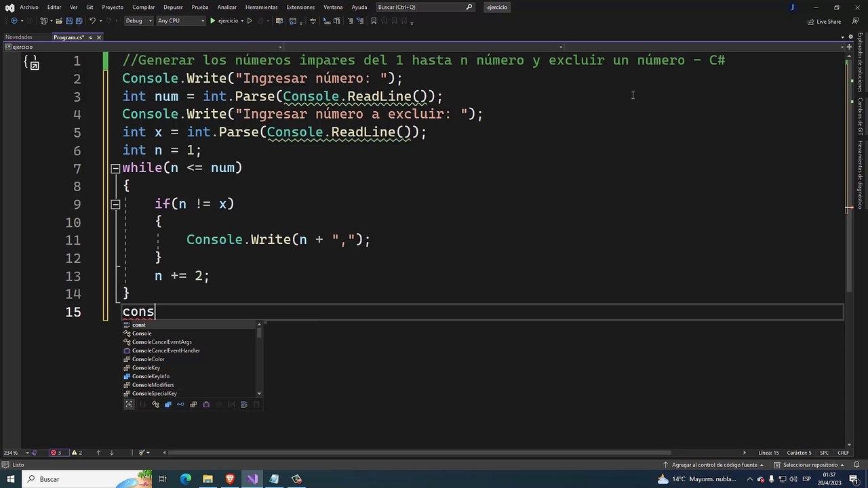Open Visual Studio from Windows taskbar
868x488 pixels.
[x=252, y=479]
